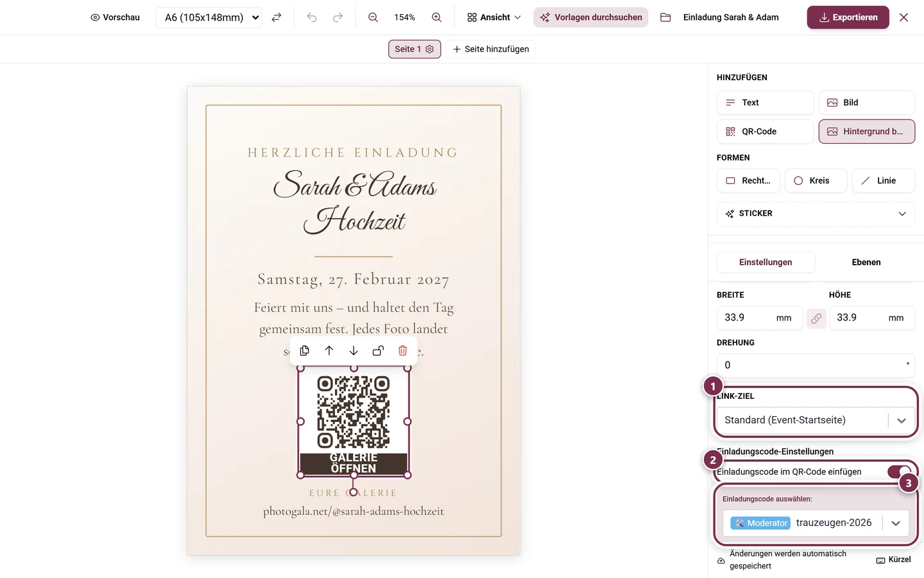924x578 pixels.
Task: Select the Seite 1 tab
Action: point(407,49)
